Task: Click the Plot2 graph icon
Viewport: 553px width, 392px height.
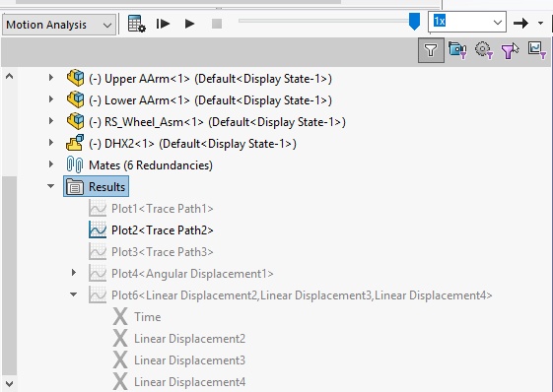Action: [98, 229]
